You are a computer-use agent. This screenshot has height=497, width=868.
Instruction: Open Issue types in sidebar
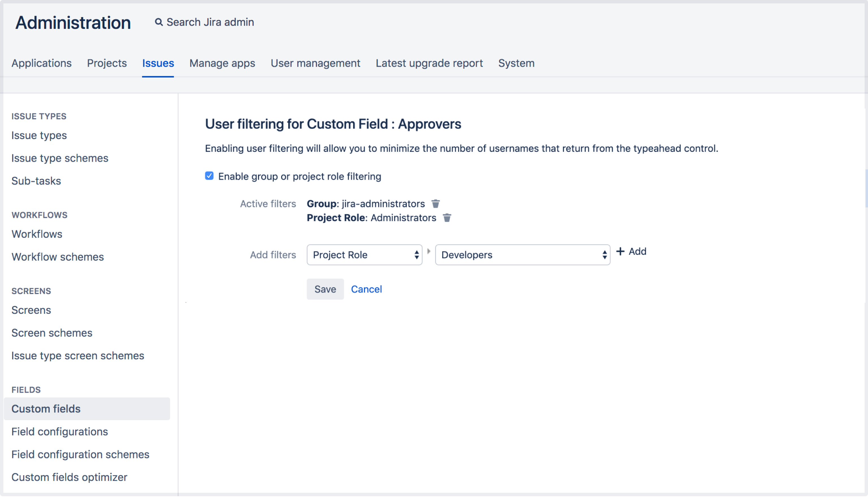point(39,135)
